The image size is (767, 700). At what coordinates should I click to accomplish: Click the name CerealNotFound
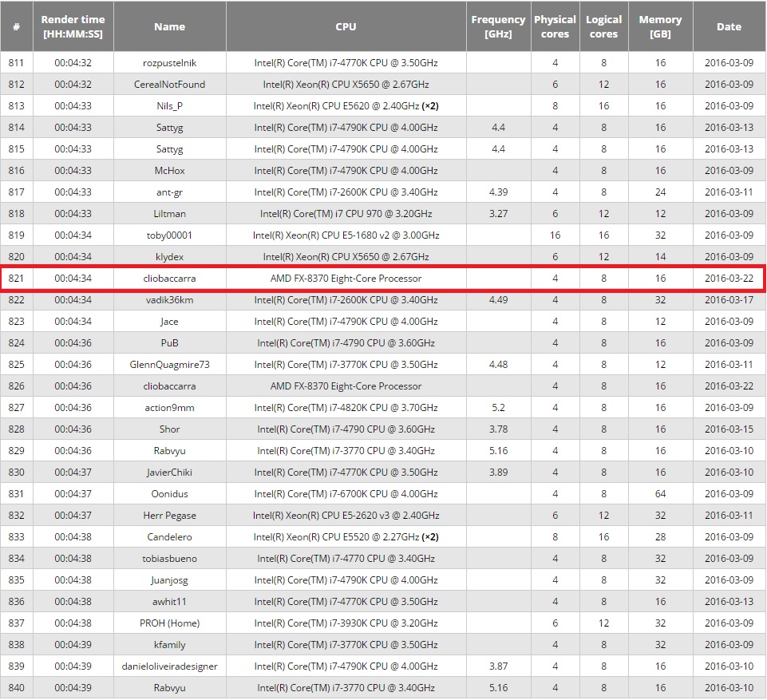169,84
